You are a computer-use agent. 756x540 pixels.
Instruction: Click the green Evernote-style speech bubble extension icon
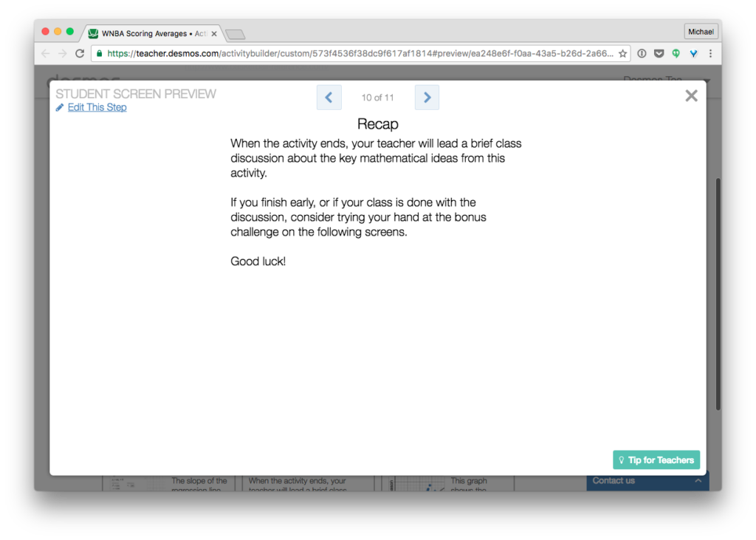click(x=676, y=53)
